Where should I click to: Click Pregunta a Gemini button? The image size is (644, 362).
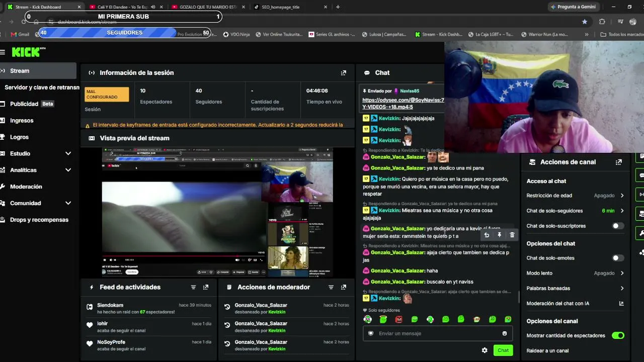point(574,7)
